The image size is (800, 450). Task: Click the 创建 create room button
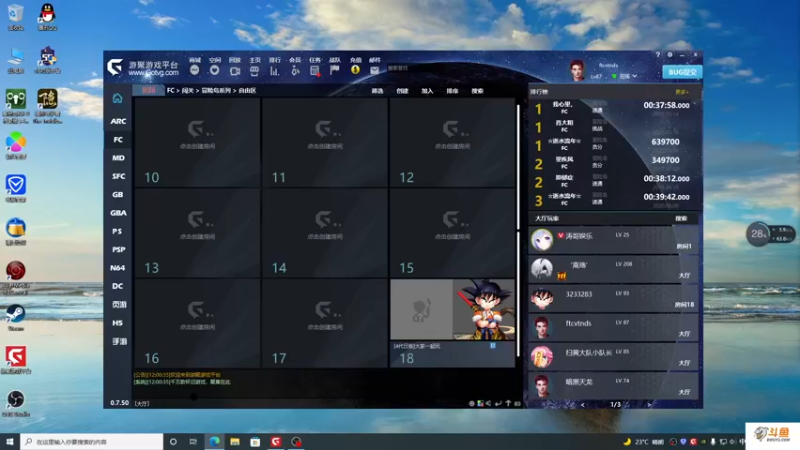[402, 91]
